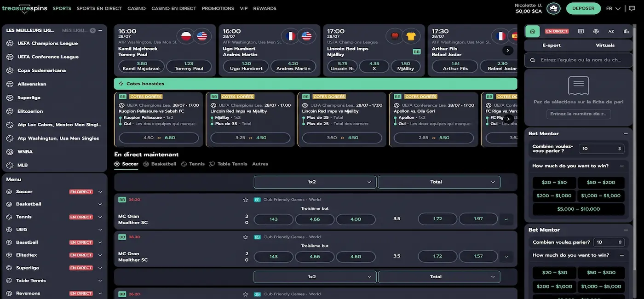
Task: Open Copa Sudemaricana league
Action: coord(41,70)
